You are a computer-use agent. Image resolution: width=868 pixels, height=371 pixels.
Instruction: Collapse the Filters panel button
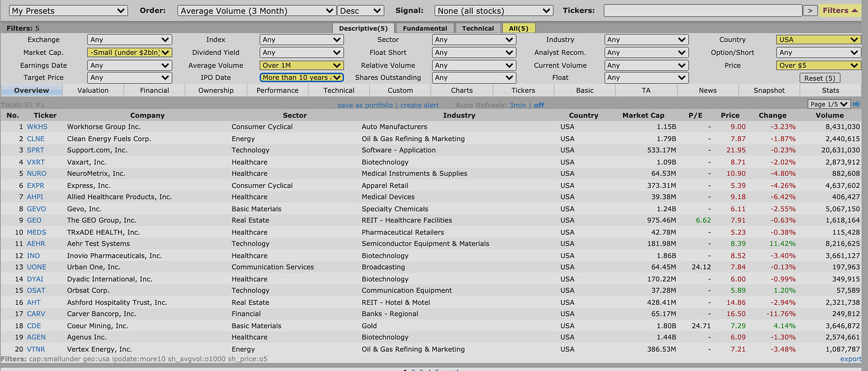[840, 10]
